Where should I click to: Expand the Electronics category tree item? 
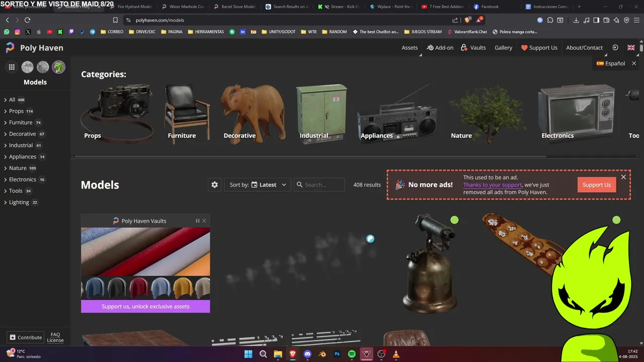tap(5, 179)
